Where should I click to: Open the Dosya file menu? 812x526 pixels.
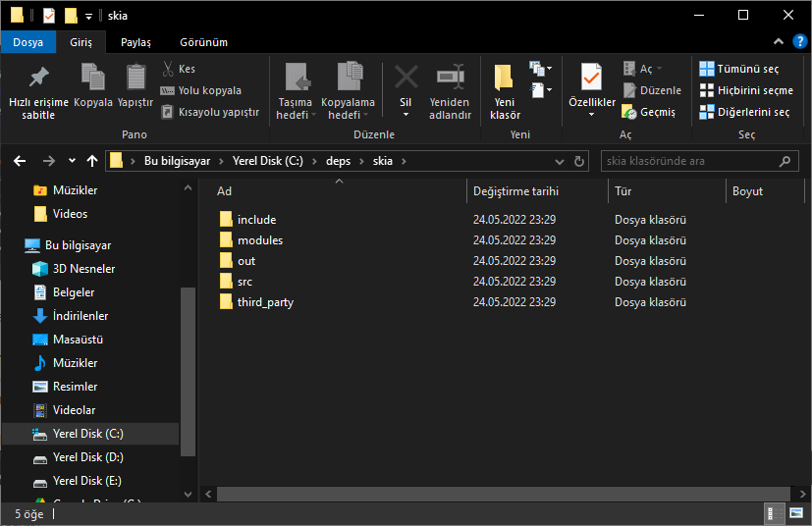(x=27, y=42)
